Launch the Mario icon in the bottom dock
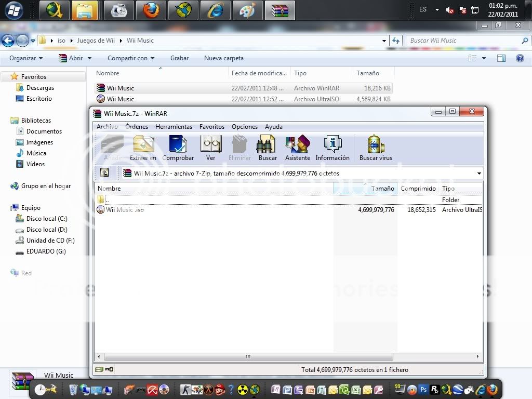Image resolution: width=532 pixels, height=399 pixels. coord(220,390)
